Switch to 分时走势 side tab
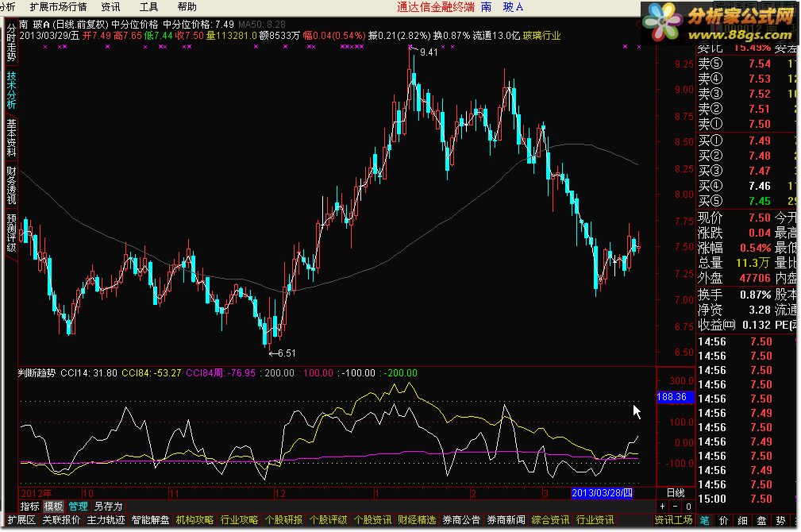 [11, 43]
